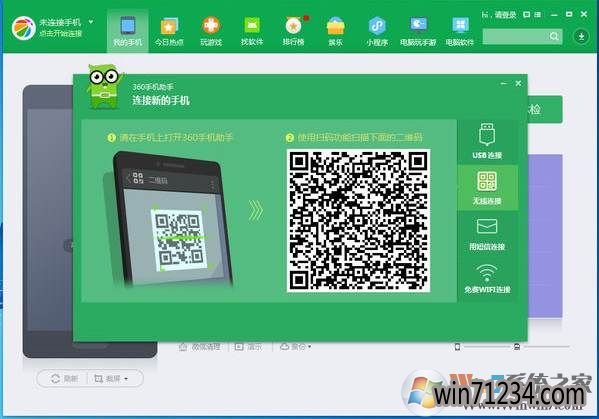Viewport: 599px width, 419px height.
Task: Click 请登录 login link
Action: [505, 15]
